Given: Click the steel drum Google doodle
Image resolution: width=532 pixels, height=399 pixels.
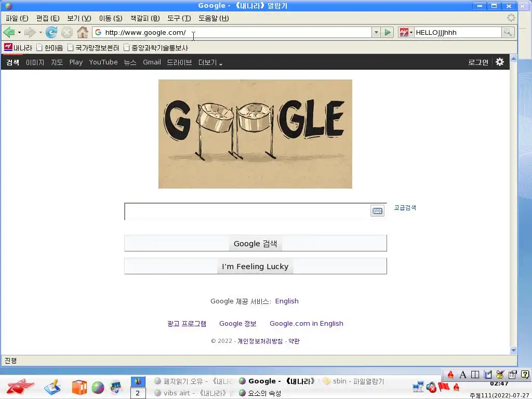Looking at the screenshot, I should [255, 134].
